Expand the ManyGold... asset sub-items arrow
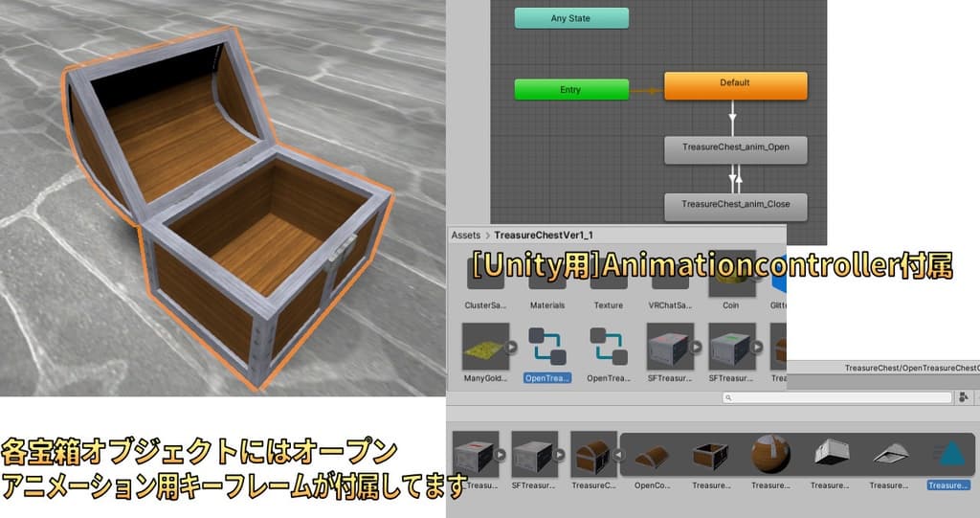Screen dimensions: 980x518 [511, 347]
